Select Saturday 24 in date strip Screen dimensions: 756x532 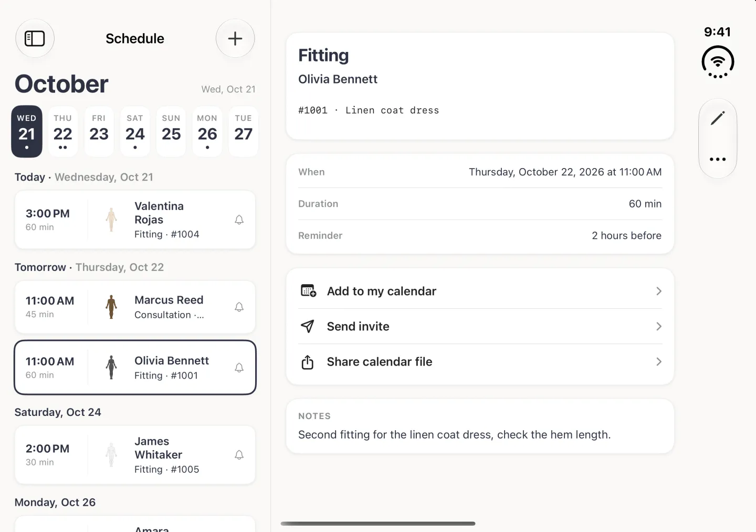[135, 132]
